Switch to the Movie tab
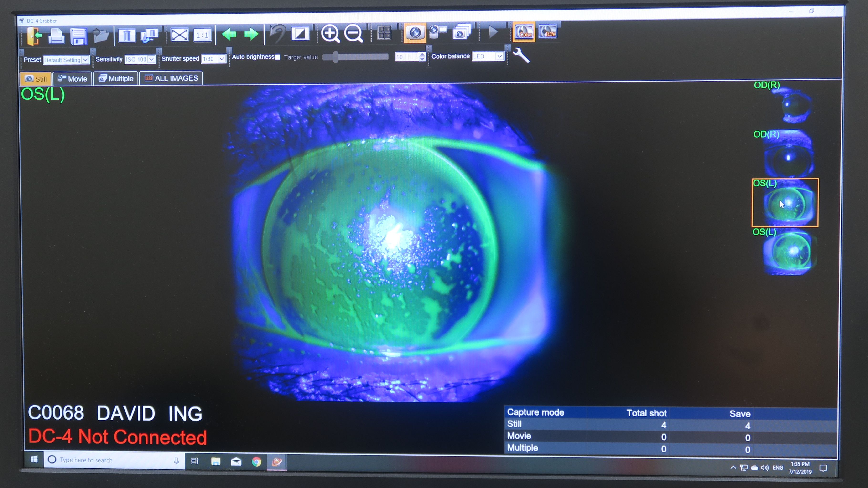This screenshot has height=488, width=868. (73, 79)
